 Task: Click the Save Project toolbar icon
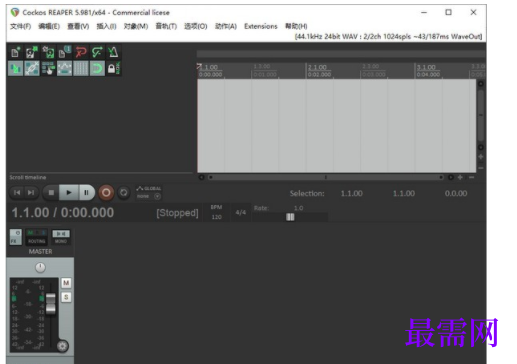point(48,52)
